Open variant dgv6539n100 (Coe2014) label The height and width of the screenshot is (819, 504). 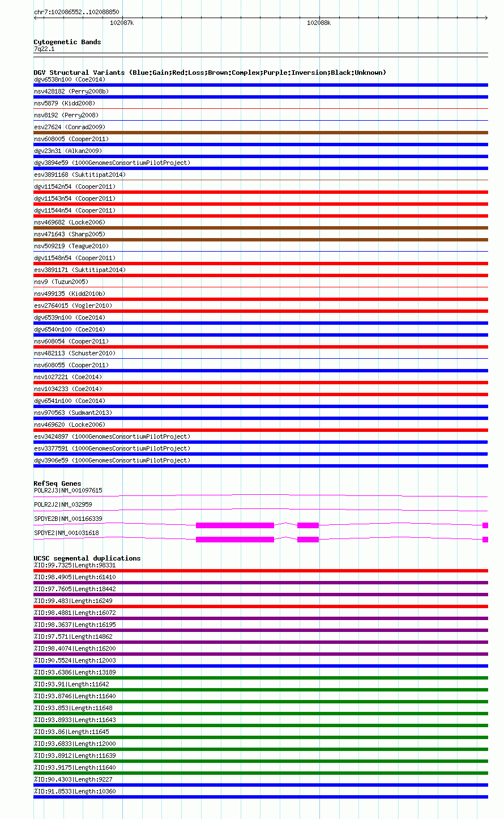coord(70,317)
